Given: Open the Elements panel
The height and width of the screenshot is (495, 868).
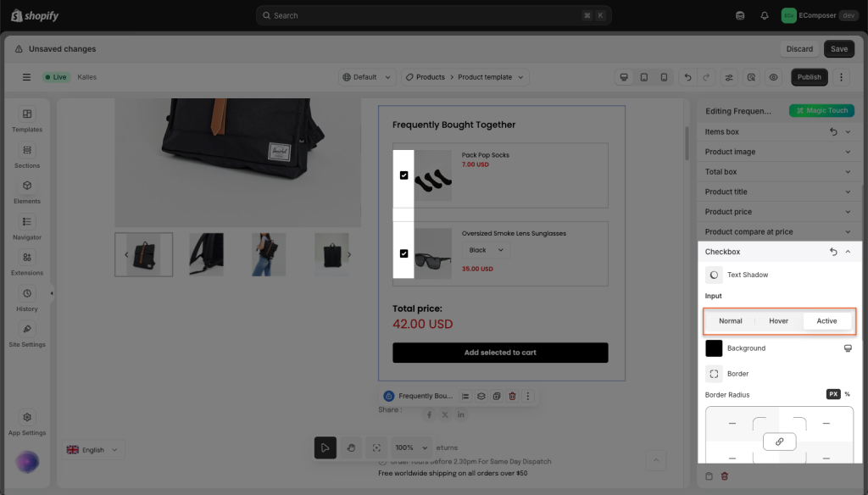Looking at the screenshot, I should [x=27, y=191].
